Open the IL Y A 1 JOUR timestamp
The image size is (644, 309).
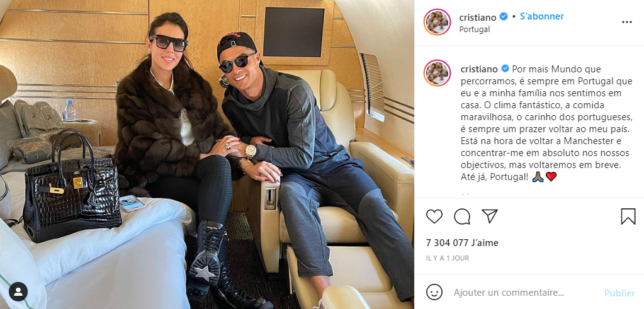447,258
